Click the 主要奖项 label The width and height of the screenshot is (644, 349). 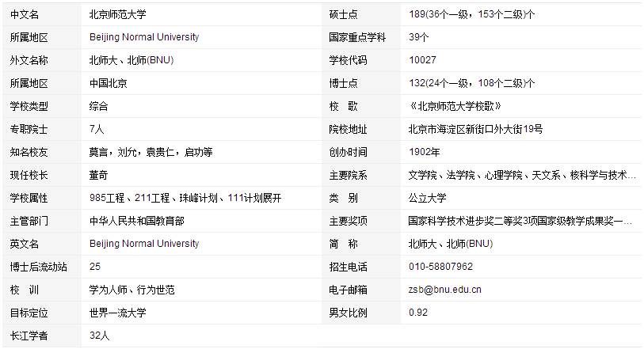(349, 221)
